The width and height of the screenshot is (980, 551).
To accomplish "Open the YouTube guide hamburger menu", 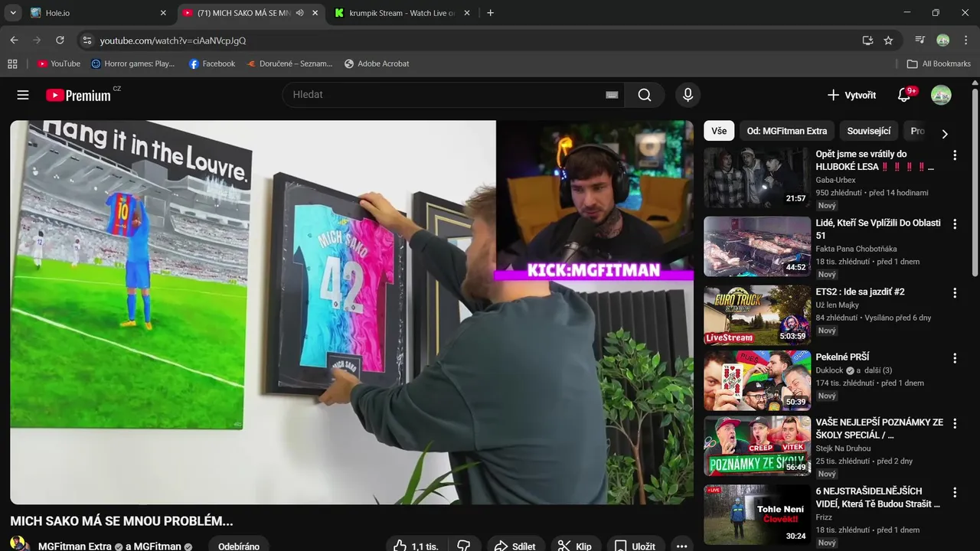I will click(23, 95).
